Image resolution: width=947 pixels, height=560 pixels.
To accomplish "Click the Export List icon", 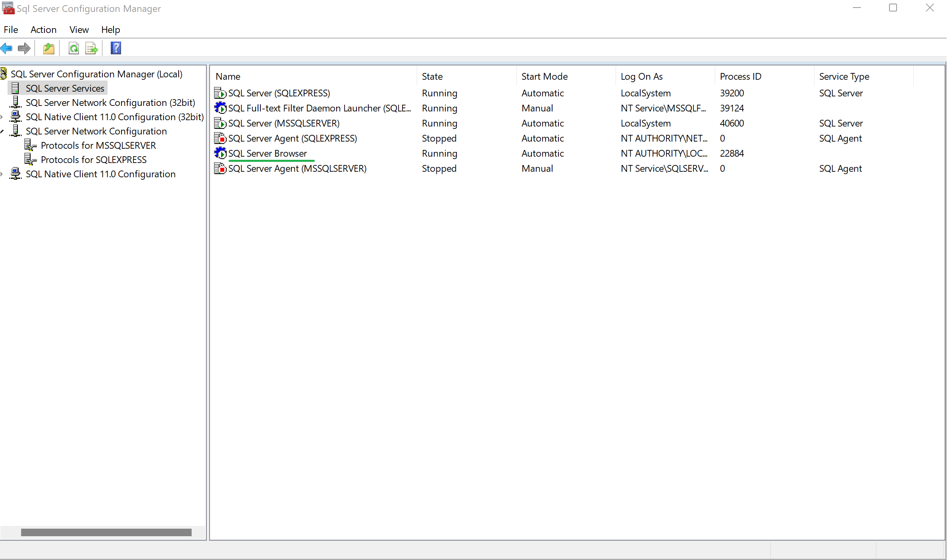I will [x=91, y=48].
